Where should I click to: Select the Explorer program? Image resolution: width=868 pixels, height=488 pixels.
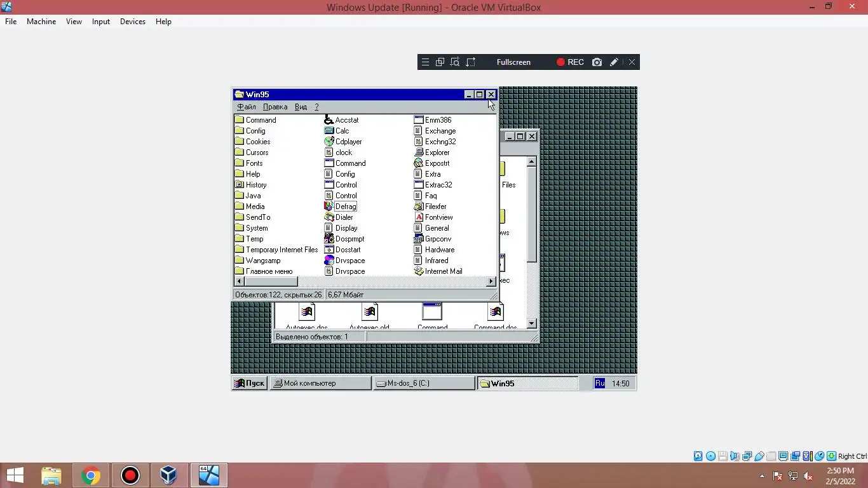tap(431, 152)
